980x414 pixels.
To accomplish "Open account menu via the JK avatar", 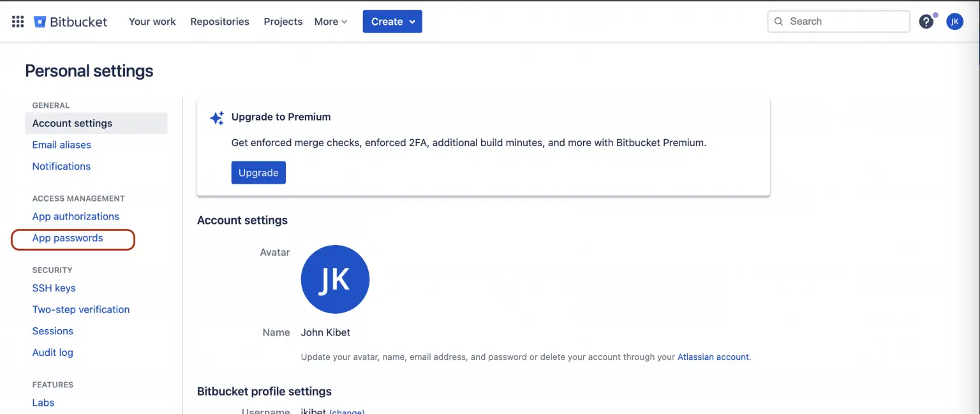I will pyautogui.click(x=954, y=21).
